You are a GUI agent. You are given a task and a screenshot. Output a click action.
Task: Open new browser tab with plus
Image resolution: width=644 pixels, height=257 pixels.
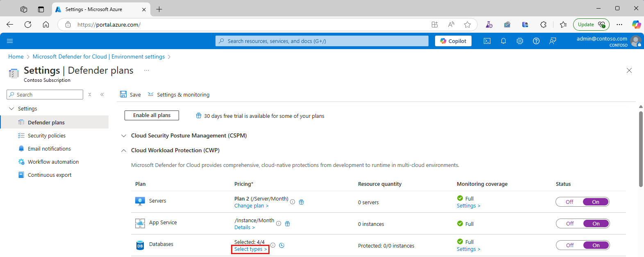click(159, 9)
